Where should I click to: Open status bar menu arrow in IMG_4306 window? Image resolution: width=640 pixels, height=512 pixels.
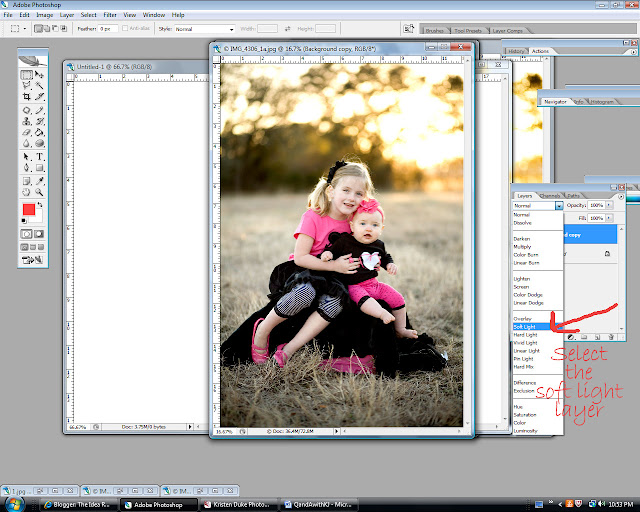[x=336, y=431]
